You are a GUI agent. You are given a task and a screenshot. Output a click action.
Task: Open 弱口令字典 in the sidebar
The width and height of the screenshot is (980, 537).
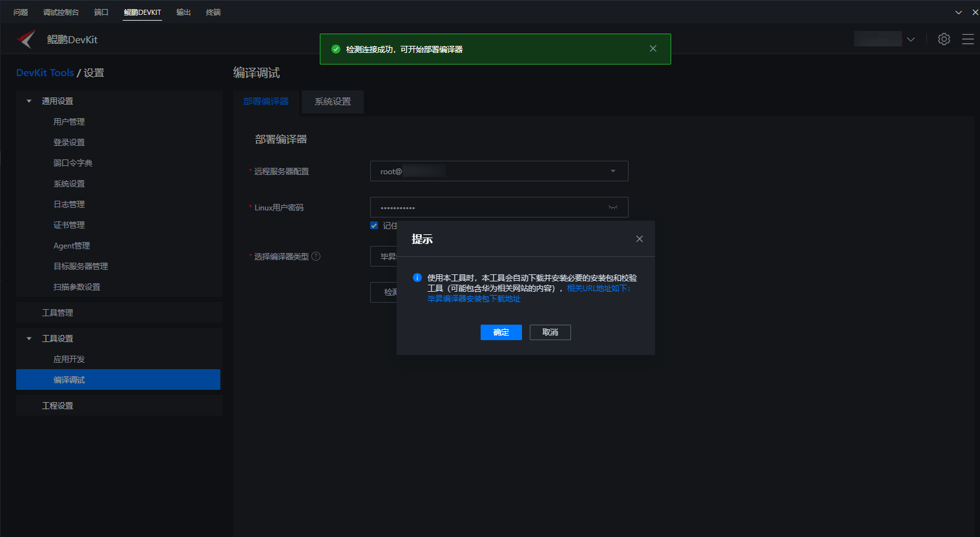tap(73, 163)
